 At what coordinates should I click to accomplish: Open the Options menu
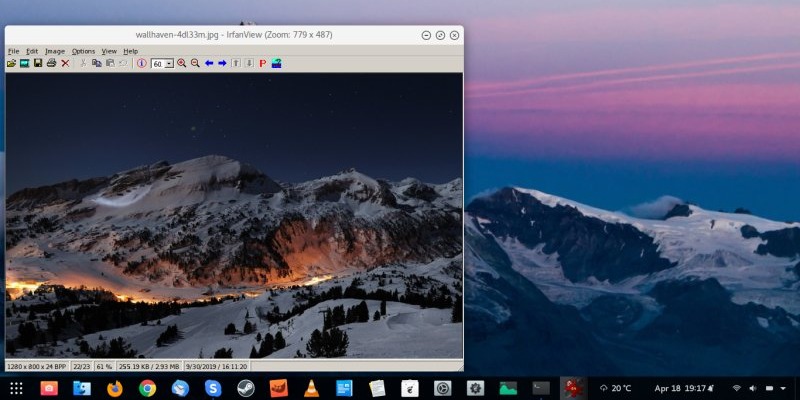tap(83, 51)
